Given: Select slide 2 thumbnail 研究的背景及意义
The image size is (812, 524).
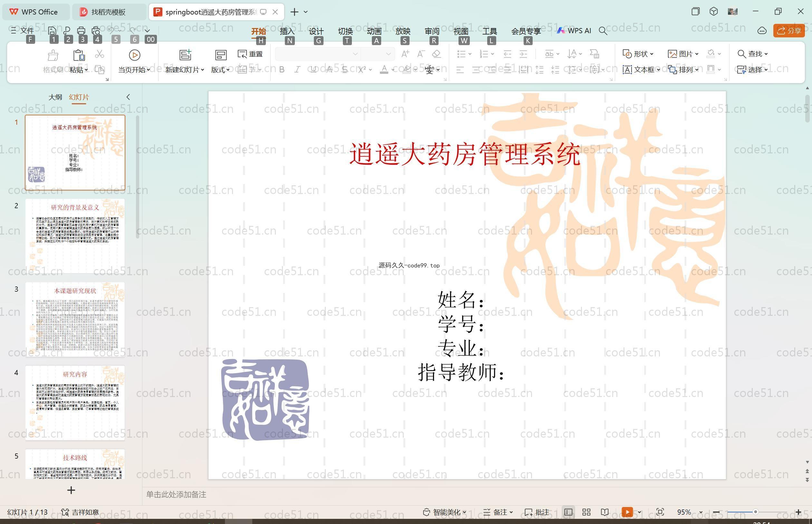Looking at the screenshot, I should [x=75, y=236].
